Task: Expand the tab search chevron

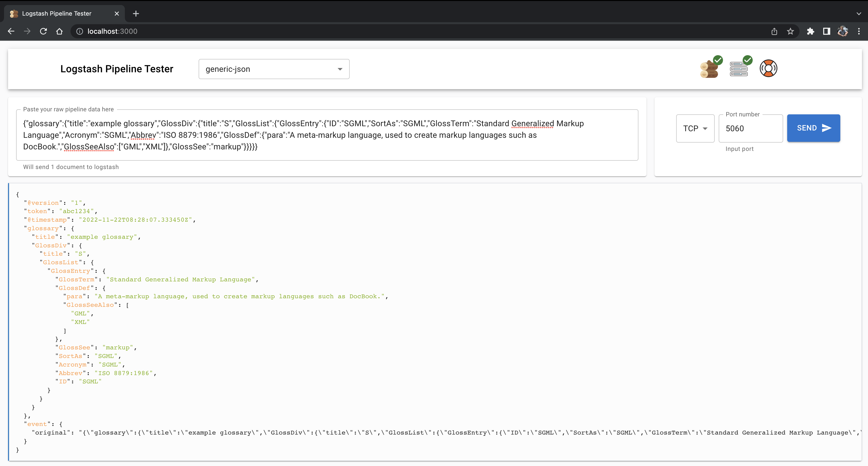Action: (x=859, y=14)
